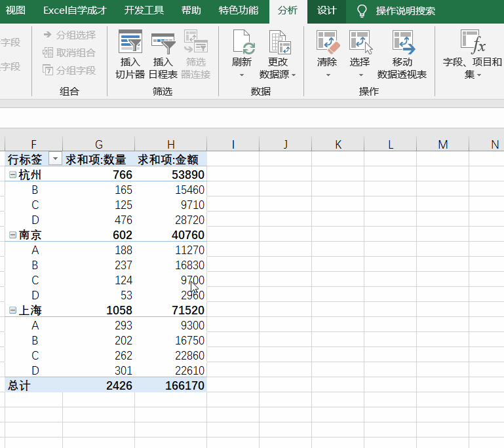Screen dimensions: 504x448
Task: Click the Clear (清除) pivot table icon
Action: pos(328,41)
